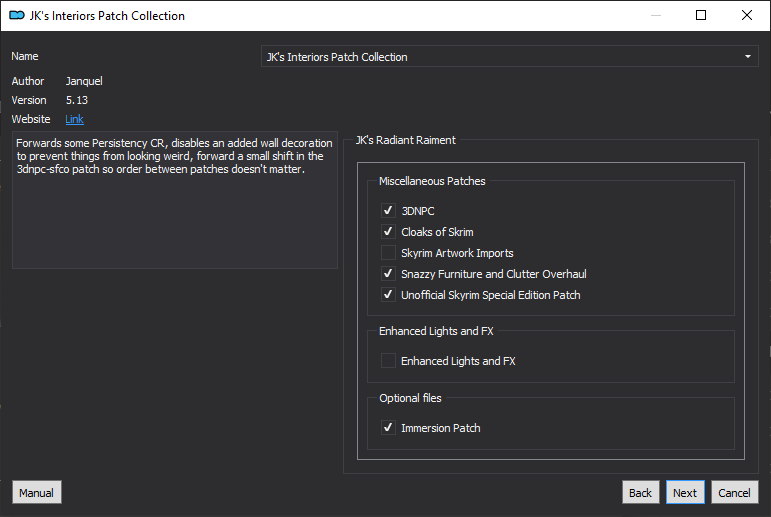Screen dimensions: 771x517
Task: Minimize the installer window
Action: 656,15
